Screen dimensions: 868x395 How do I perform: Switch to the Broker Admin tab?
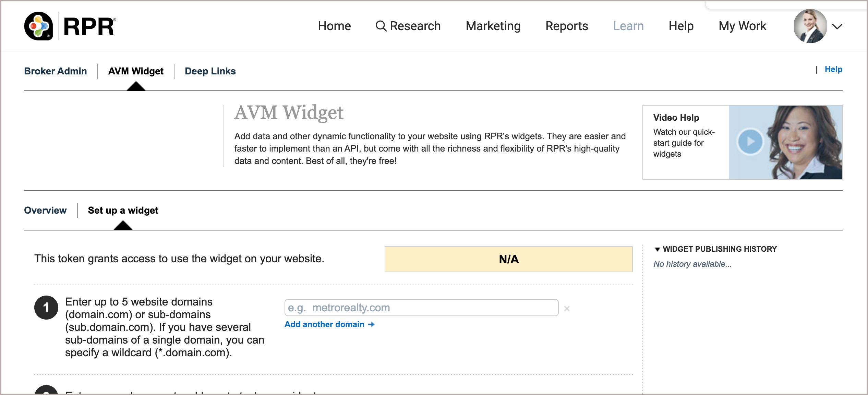(56, 71)
